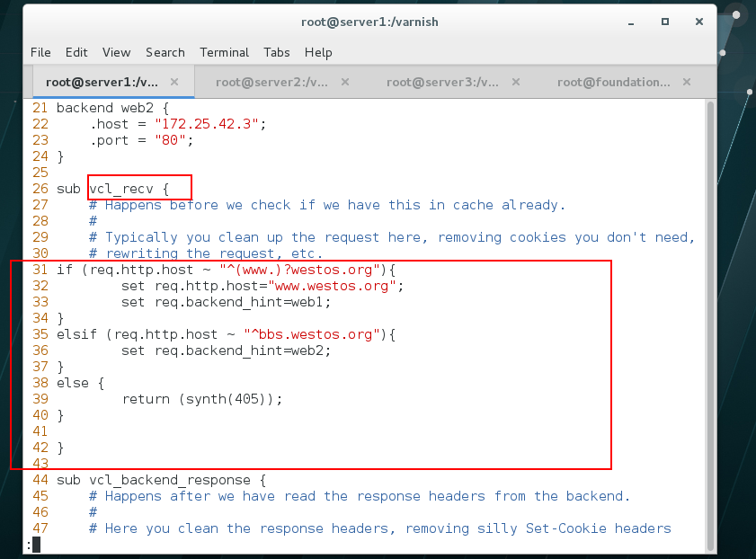Click 'else {' on line 38
The height and width of the screenshot is (559, 756).
(81, 383)
